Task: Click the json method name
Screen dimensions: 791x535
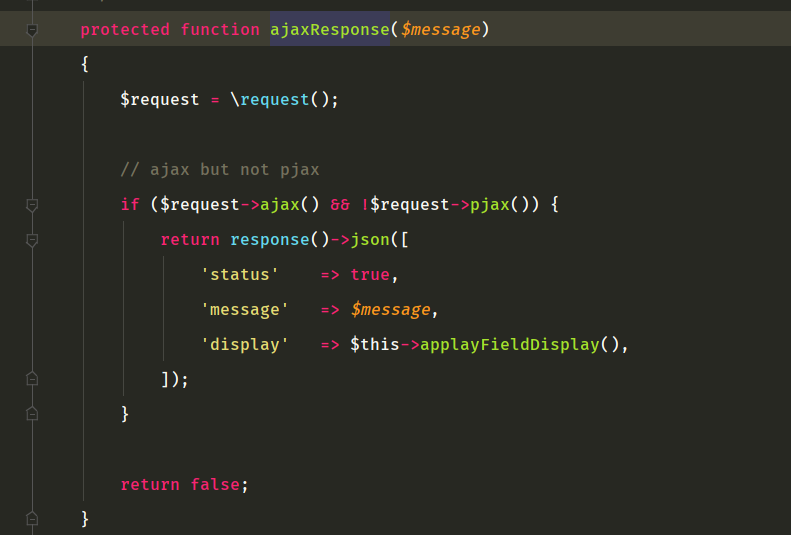Action: point(370,240)
